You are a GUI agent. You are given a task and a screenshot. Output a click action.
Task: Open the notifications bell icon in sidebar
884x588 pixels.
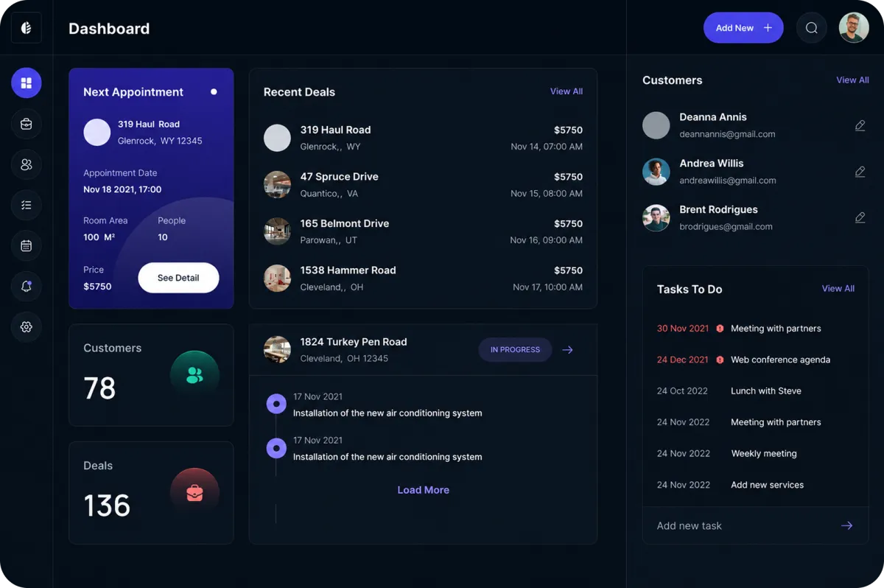pos(27,286)
